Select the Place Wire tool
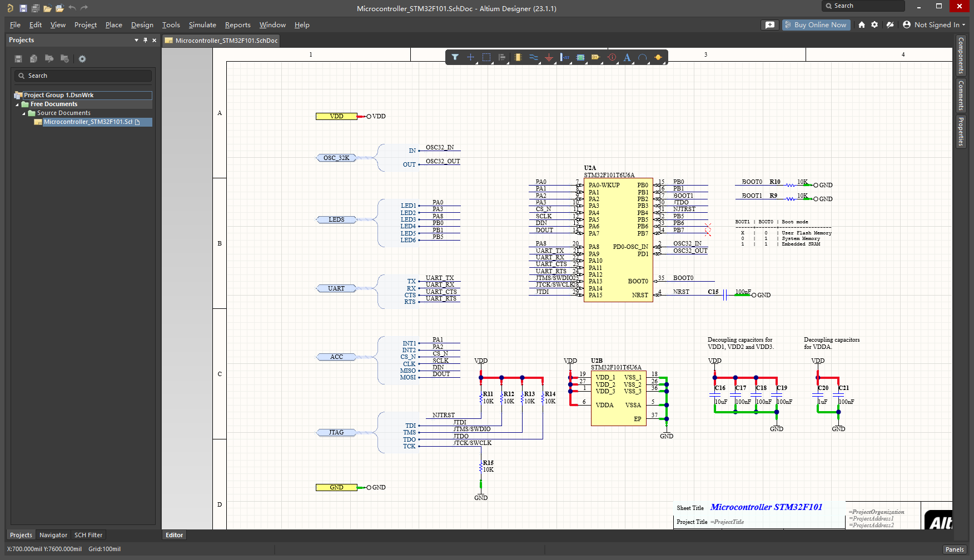 534,57
